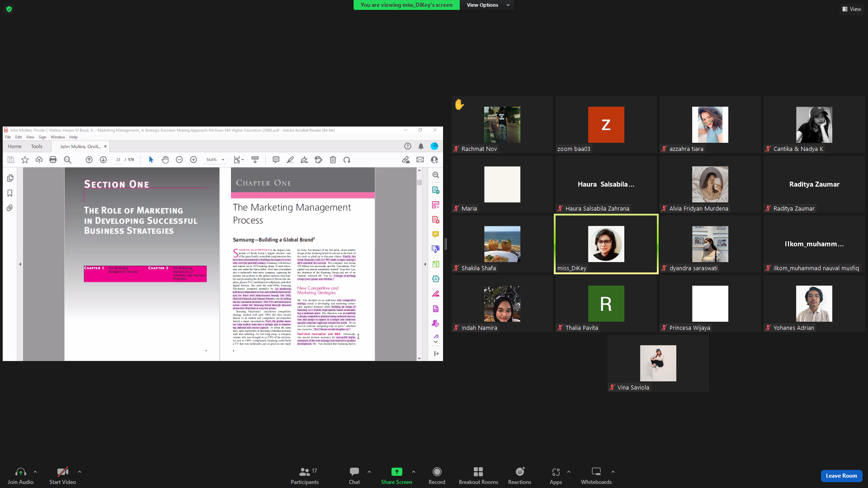This screenshot has height=488, width=868.
Task: Open the Whiteboards button
Action: point(596,476)
